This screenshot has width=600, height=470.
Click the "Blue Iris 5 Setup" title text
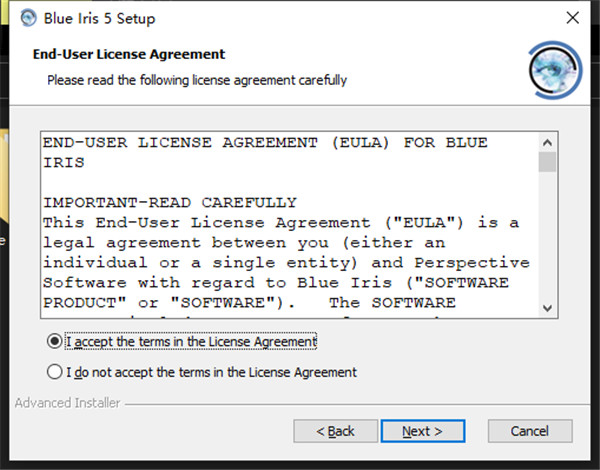pos(99,18)
